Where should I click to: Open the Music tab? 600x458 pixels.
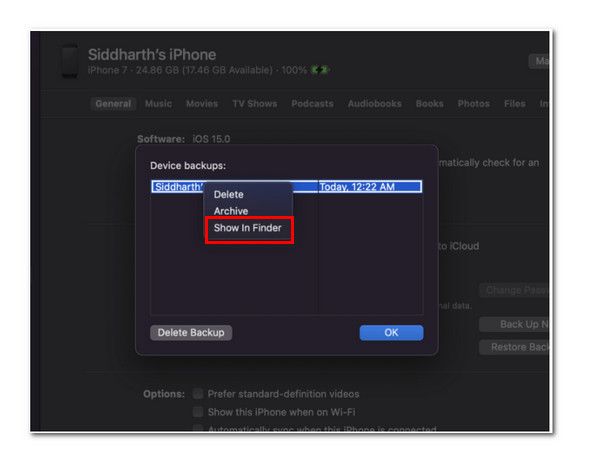click(158, 104)
